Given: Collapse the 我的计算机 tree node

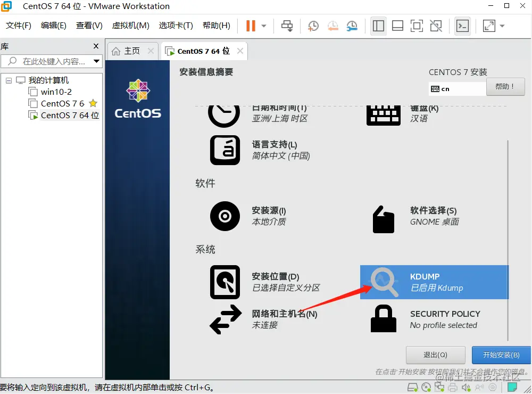Looking at the screenshot, I should coord(7,80).
